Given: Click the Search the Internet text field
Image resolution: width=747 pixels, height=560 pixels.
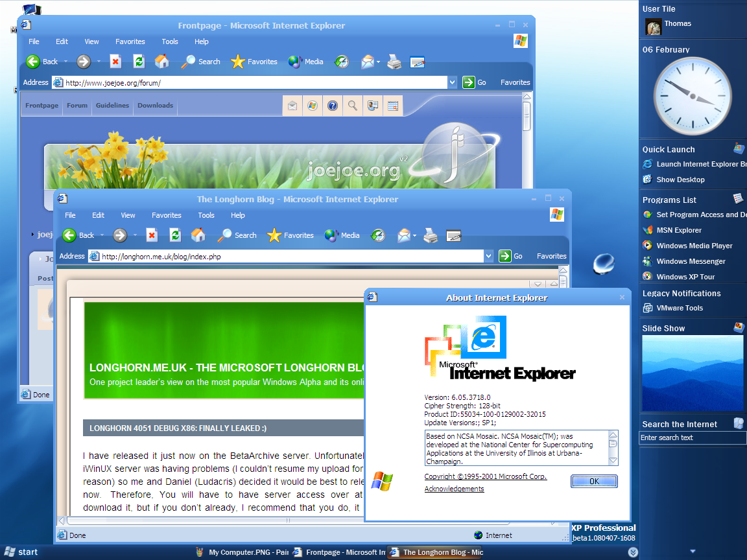Looking at the screenshot, I should (x=693, y=437).
